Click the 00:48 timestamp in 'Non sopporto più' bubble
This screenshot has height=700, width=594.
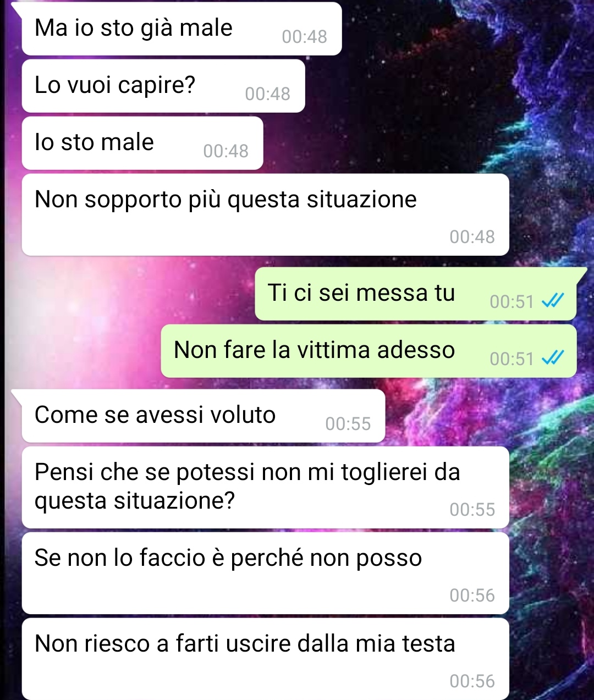[x=472, y=237]
